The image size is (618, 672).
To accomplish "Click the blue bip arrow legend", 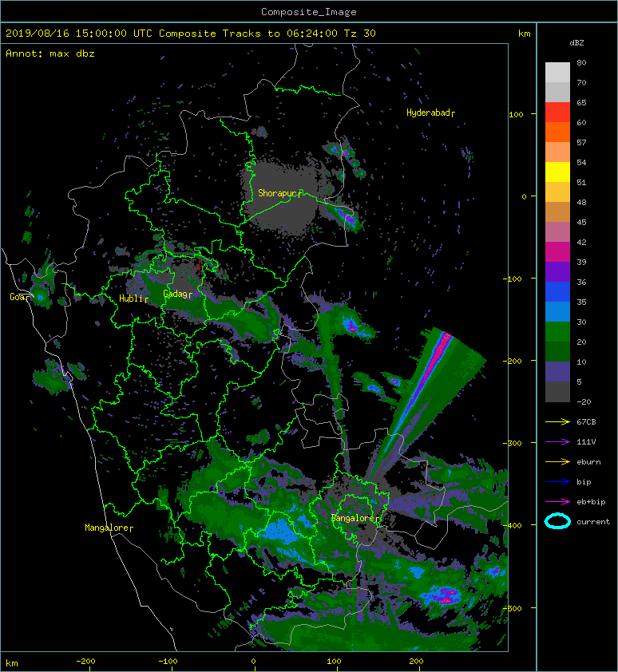I will [557, 482].
